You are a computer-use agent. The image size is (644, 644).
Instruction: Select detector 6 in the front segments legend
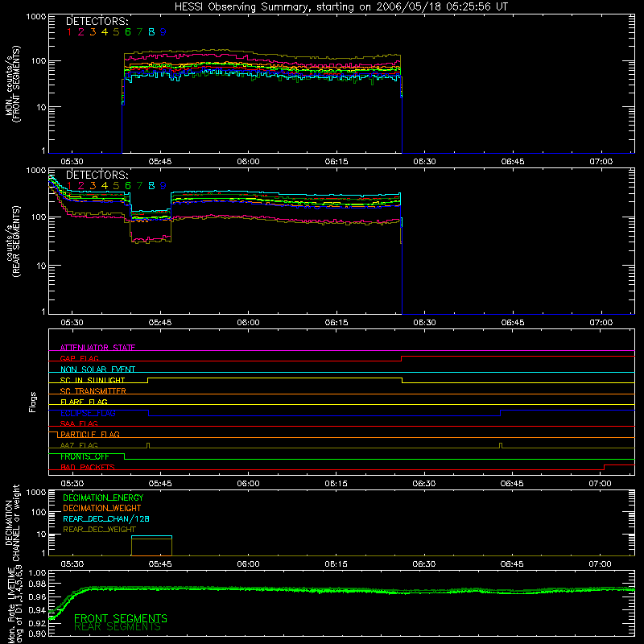128,32
